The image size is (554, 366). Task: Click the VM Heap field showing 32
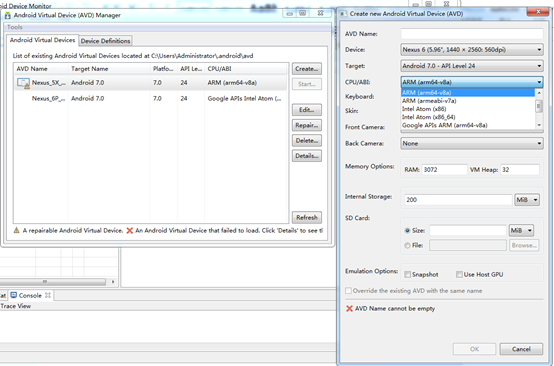(x=520, y=170)
